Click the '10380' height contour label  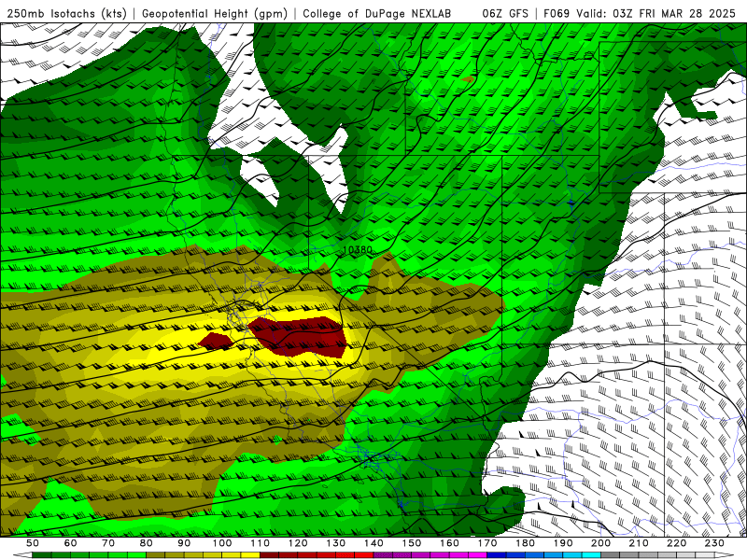pyautogui.click(x=357, y=249)
